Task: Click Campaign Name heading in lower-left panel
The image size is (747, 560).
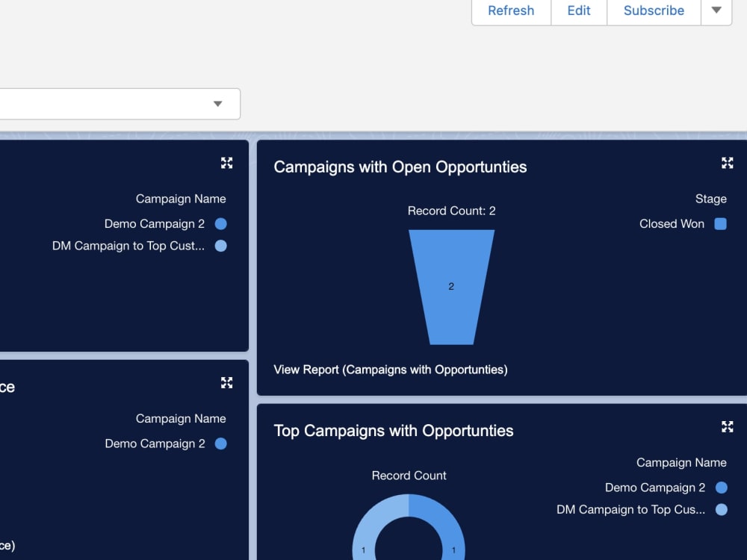Action: [x=181, y=419]
